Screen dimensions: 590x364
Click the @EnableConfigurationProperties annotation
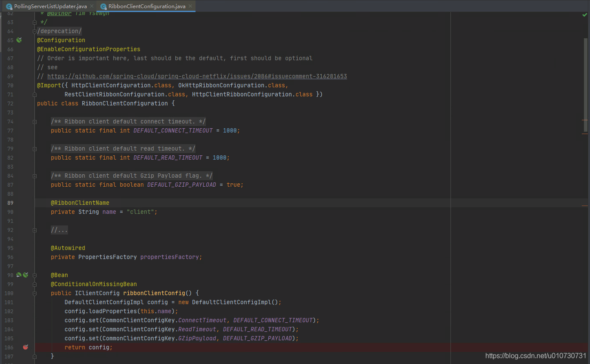point(89,49)
